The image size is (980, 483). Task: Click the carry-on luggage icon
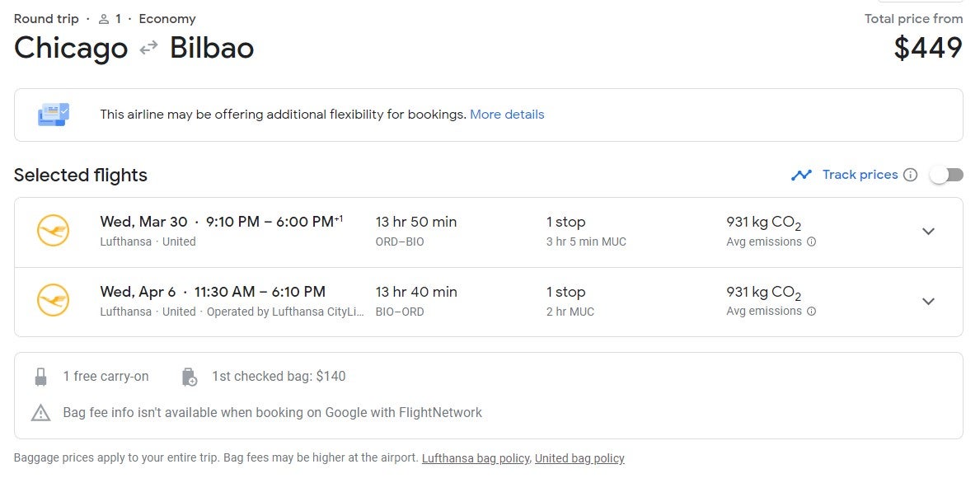click(x=40, y=377)
